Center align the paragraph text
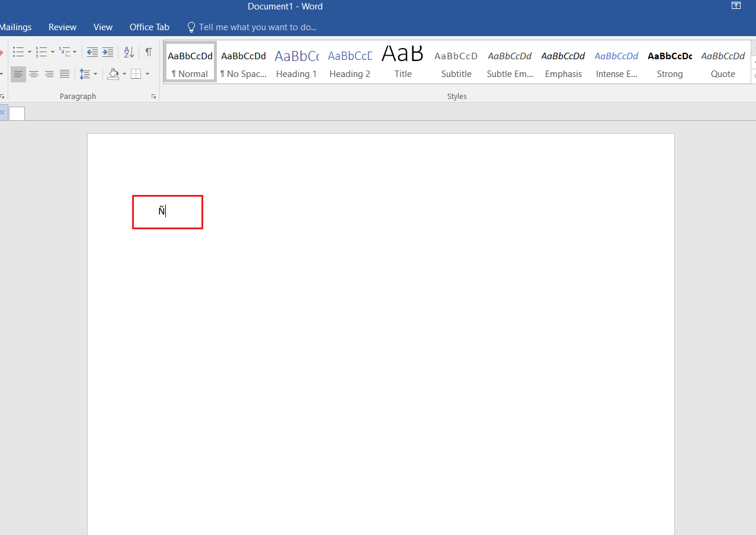 pos(34,74)
